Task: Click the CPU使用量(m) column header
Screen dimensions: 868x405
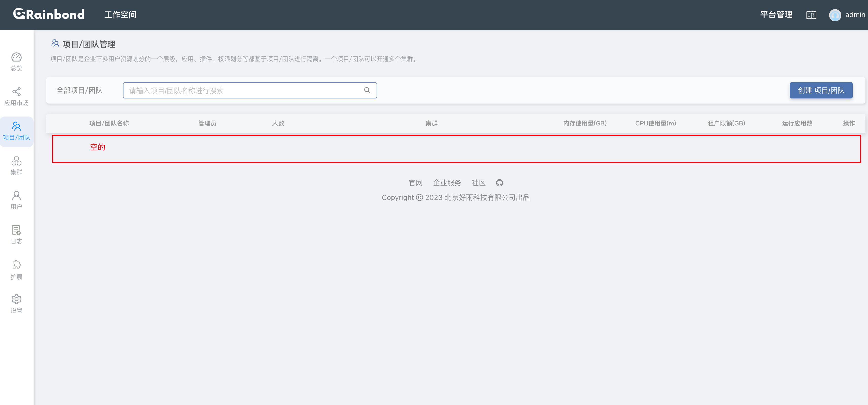Action: click(x=655, y=123)
